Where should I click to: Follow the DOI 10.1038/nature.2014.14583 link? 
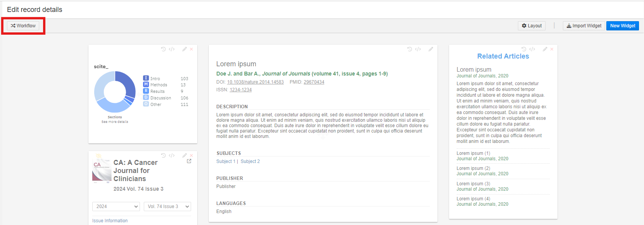[255, 82]
